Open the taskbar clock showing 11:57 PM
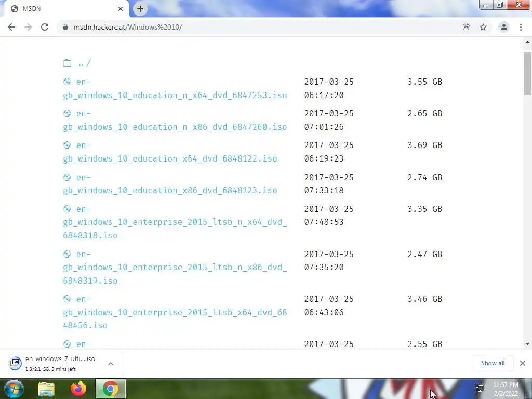 (506, 389)
